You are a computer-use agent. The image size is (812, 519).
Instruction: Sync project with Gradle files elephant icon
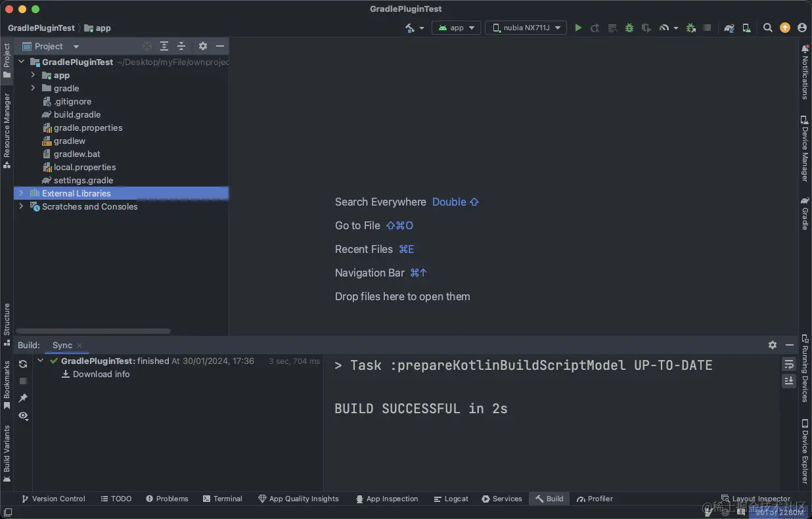pos(729,28)
